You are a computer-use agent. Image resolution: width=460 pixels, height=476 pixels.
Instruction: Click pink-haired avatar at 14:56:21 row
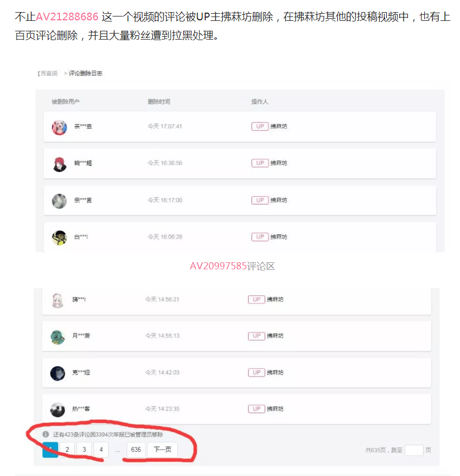pyautogui.click(x=57, y=301)
